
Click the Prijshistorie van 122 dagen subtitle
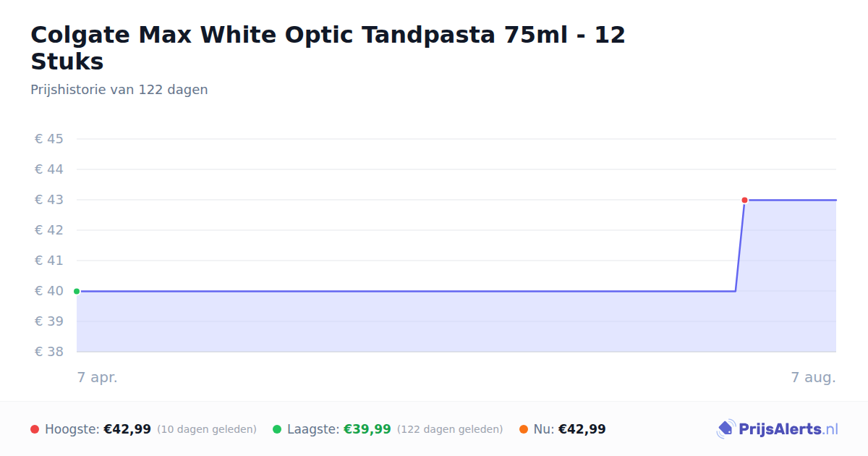point(119,90)
